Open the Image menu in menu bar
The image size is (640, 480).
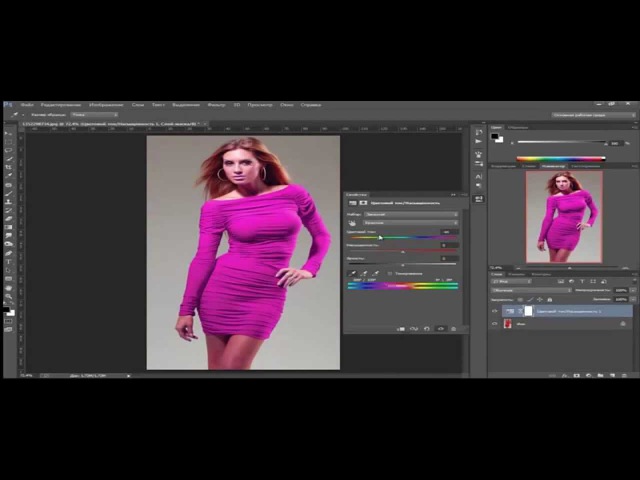point(105,104)
